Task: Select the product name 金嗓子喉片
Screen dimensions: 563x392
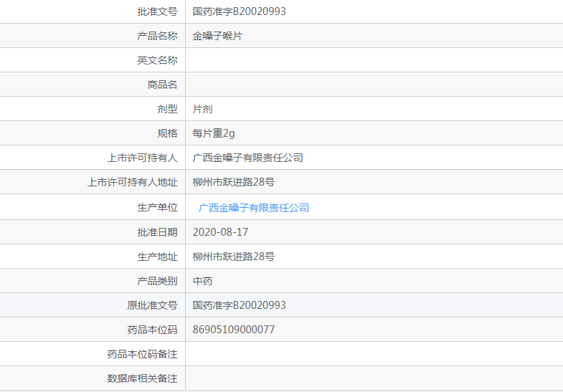Action: pos(217,36)
